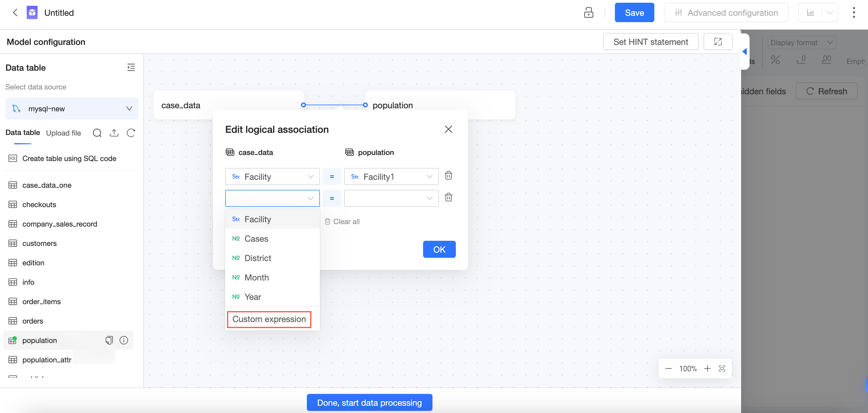Confirm the association with OK
Image resolution: width=868 pixels, height=413 pixels.
click(439, 250)
